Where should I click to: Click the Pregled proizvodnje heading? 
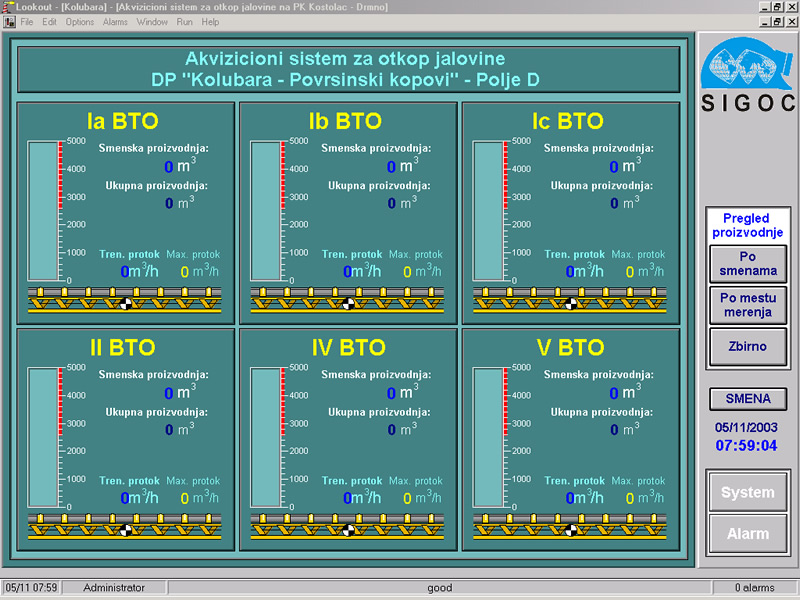coord(747,226)
